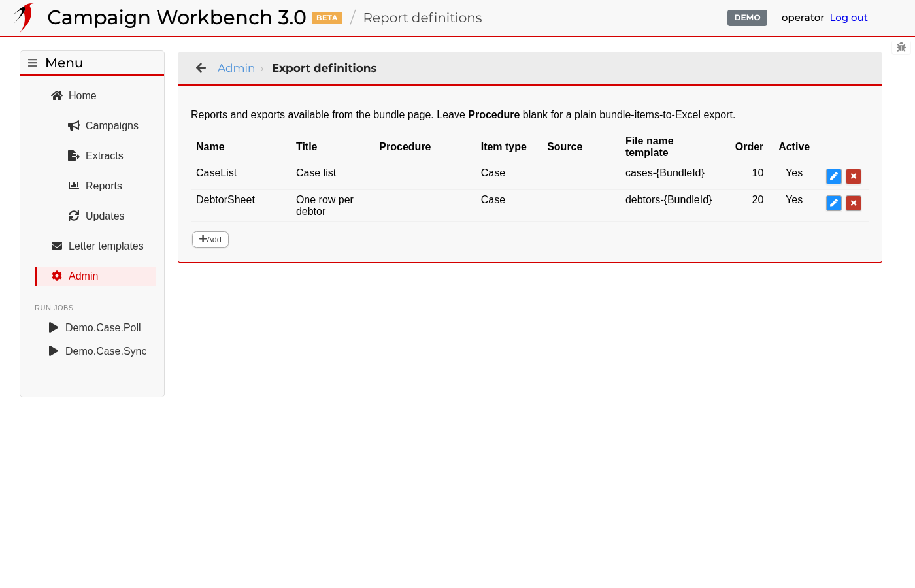Viewport: 915px width, 588px height.
Task: Run the Demo.Case.Poll job
Action: 95,327
